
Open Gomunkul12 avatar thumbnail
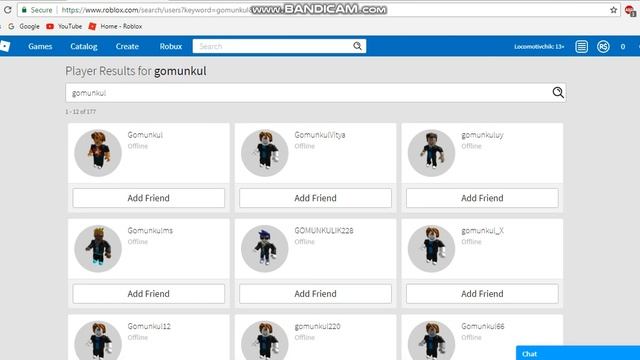pyautogui.click(x=98, y=340)
